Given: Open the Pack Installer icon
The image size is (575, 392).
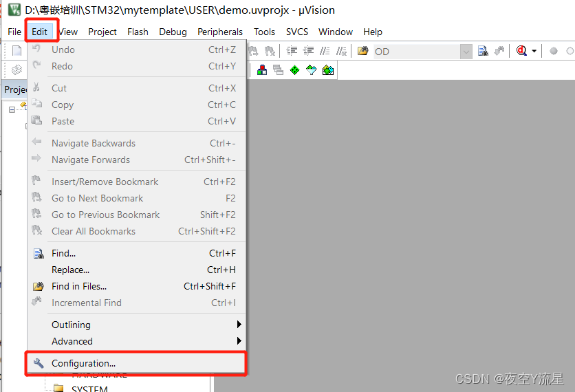Looking at the screenshot, I should (328, 69).
